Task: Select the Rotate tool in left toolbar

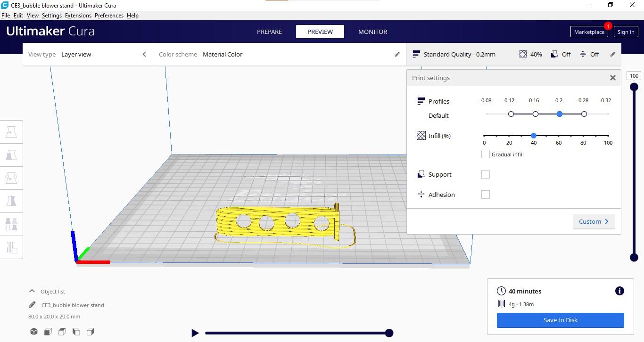Action: [11, 178]
